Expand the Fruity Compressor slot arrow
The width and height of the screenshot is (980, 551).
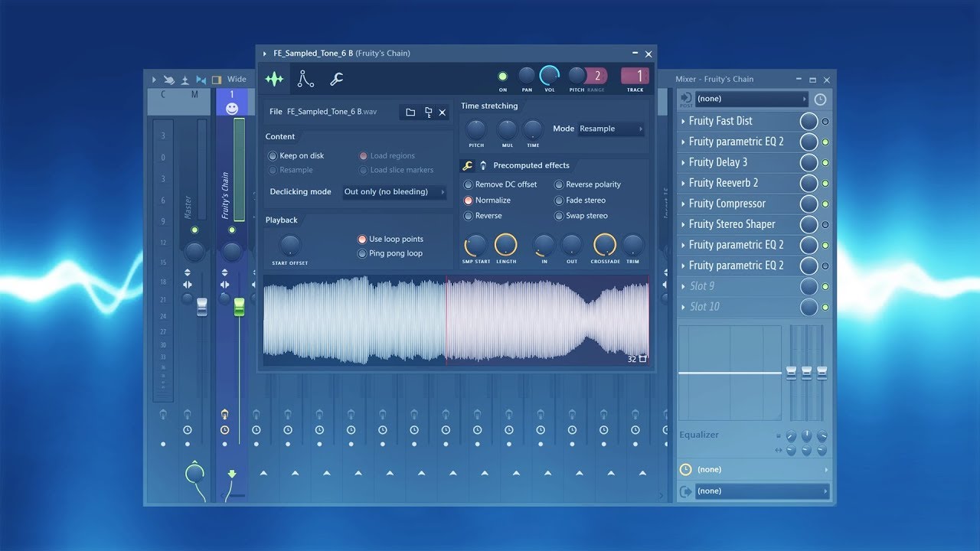click(x=683, y=204)
